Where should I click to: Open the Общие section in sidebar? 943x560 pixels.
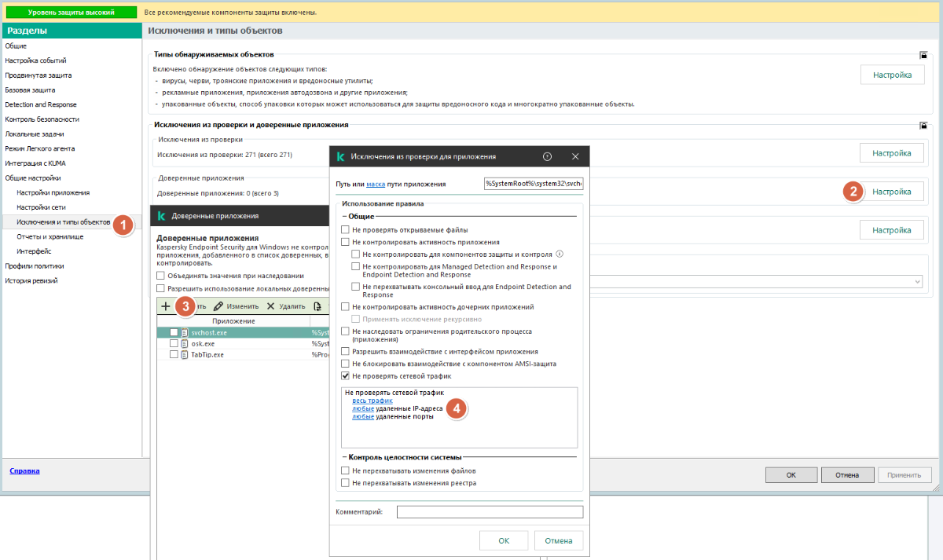(x=16, y=46)
